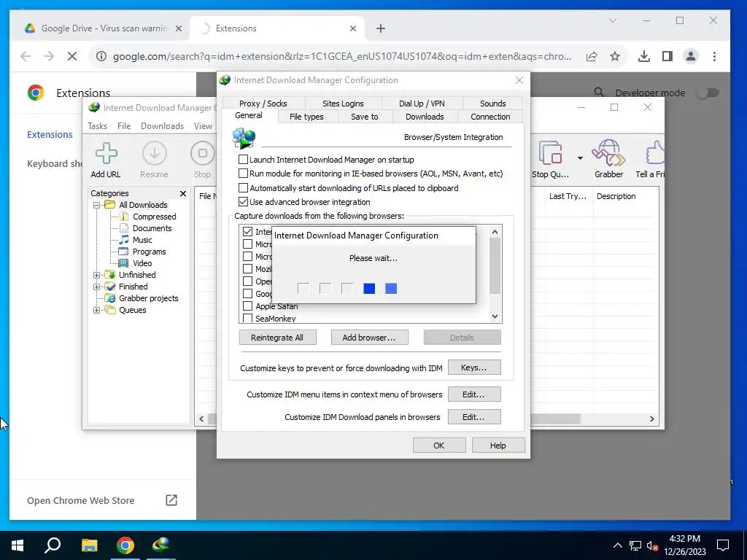747x560 pixels.
Task: Open the Tasks menu in IDM
Action: (x=97, y=126)
